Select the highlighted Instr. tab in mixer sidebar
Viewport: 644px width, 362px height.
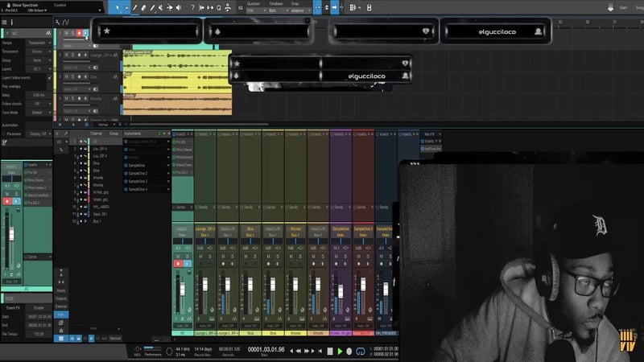(x=61, y=315)
